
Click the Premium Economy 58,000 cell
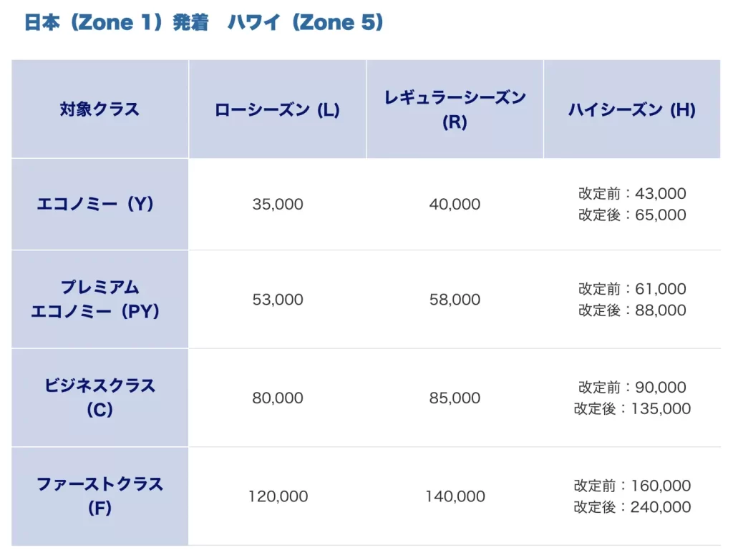tap(455, 300)
